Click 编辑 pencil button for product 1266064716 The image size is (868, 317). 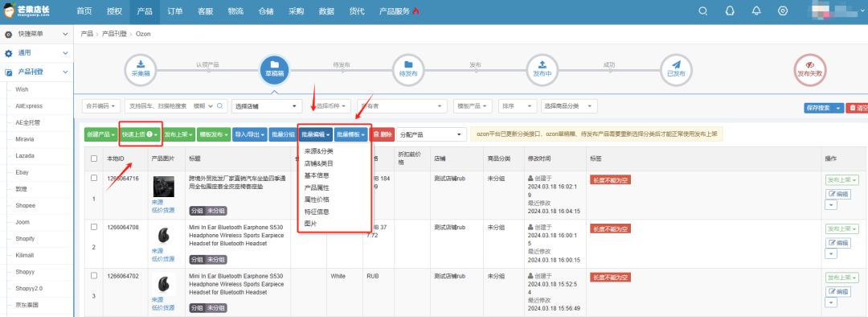click(x=838, y=194)
